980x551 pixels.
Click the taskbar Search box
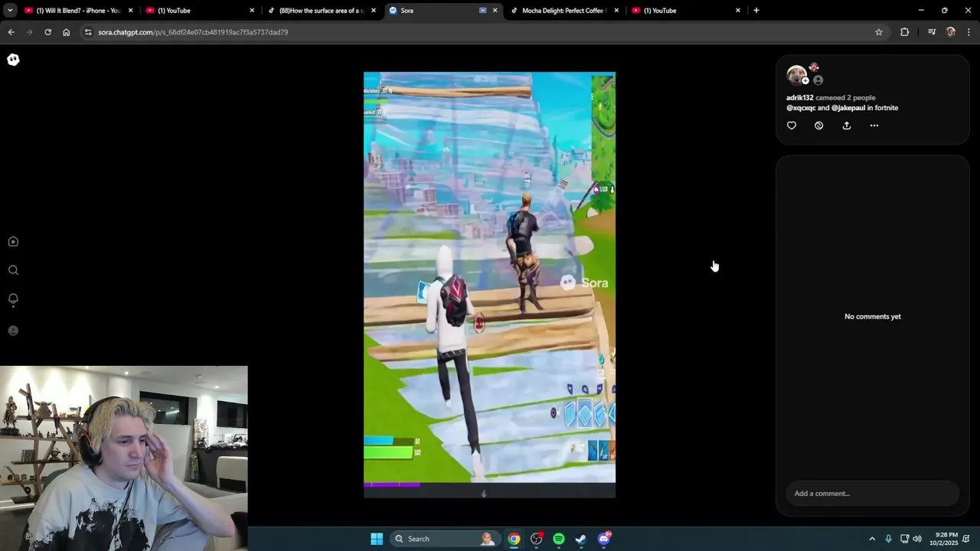point(444,539)
